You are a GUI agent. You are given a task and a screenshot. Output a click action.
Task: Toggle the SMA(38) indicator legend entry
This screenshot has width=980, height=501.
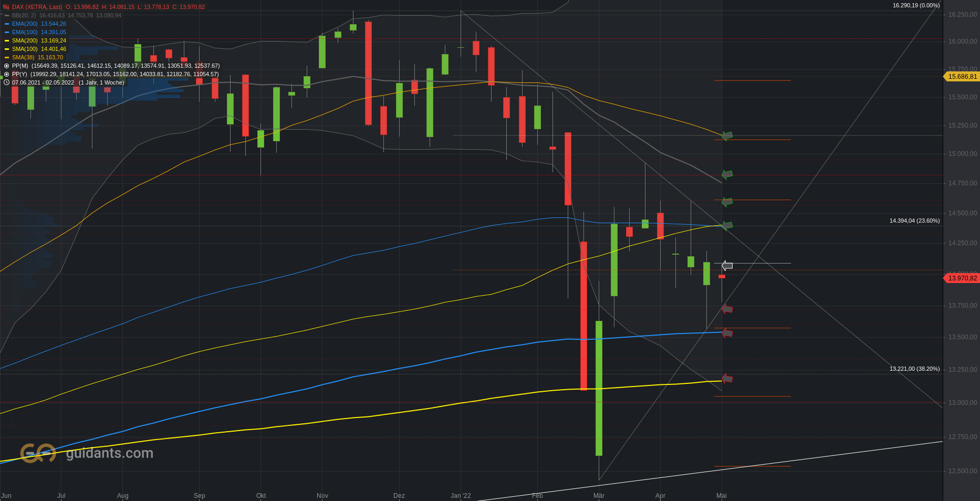pos(34,57)
